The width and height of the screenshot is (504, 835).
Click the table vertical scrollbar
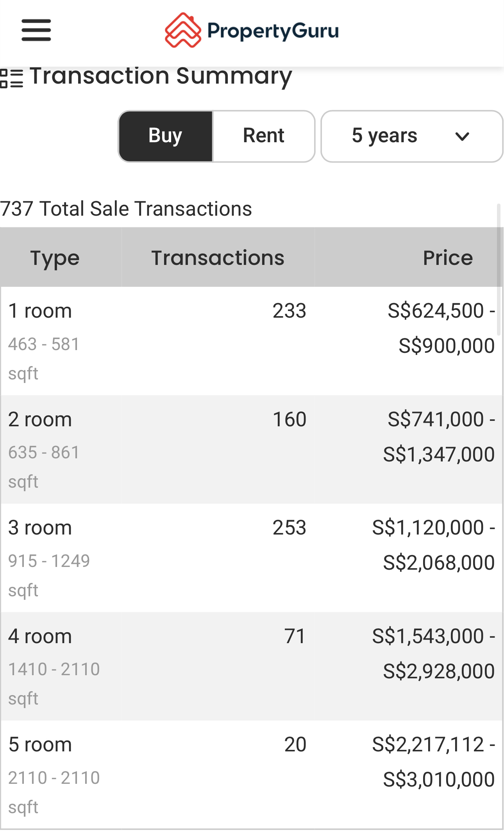[499, 270]
